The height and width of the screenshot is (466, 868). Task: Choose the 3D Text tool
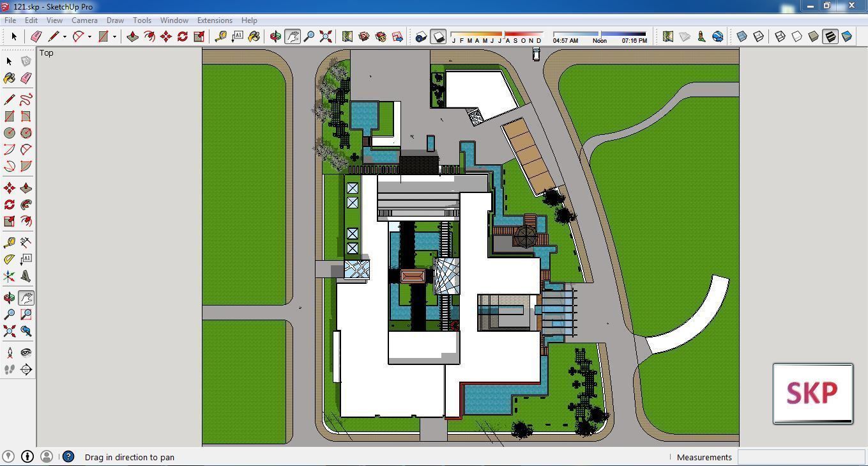[x=26, y=276]
